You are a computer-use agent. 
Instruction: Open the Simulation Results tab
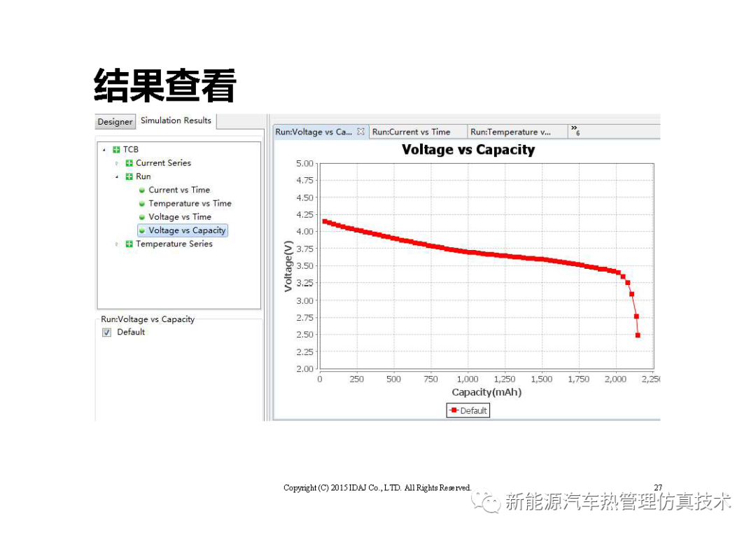pos(176,120)
